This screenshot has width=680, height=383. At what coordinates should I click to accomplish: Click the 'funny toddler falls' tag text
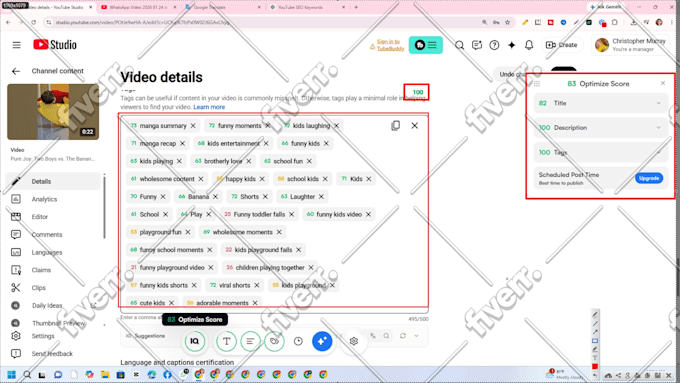tap(259, 214)
